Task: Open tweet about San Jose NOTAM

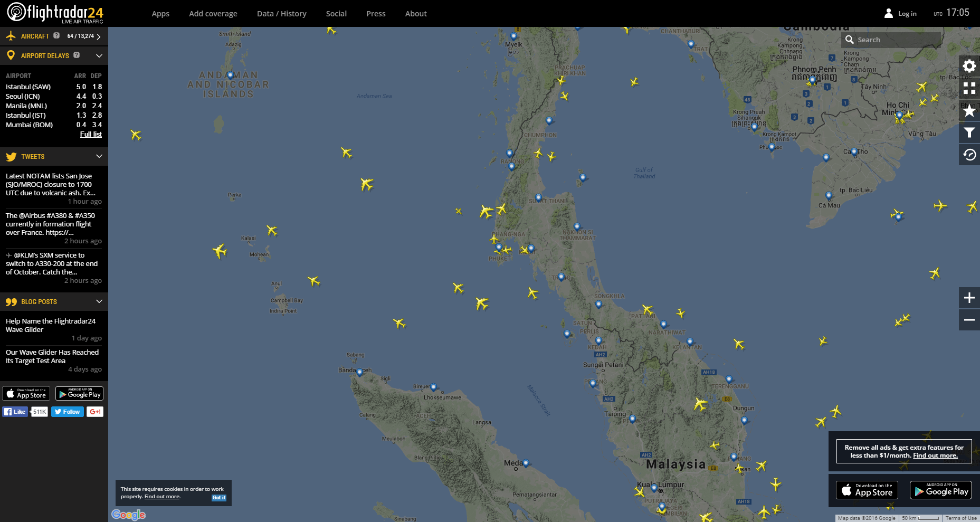Action: (51, 184)
